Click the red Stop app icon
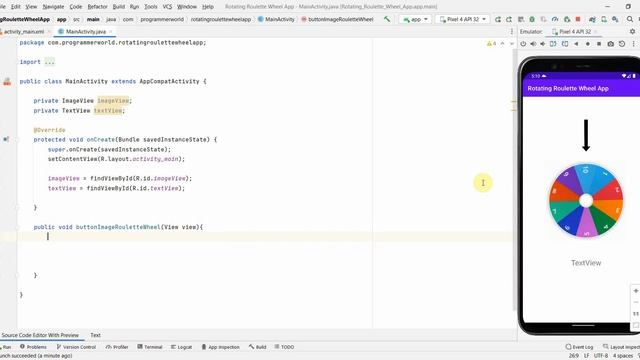The image size is (640, 360). (x=578, y=19)
